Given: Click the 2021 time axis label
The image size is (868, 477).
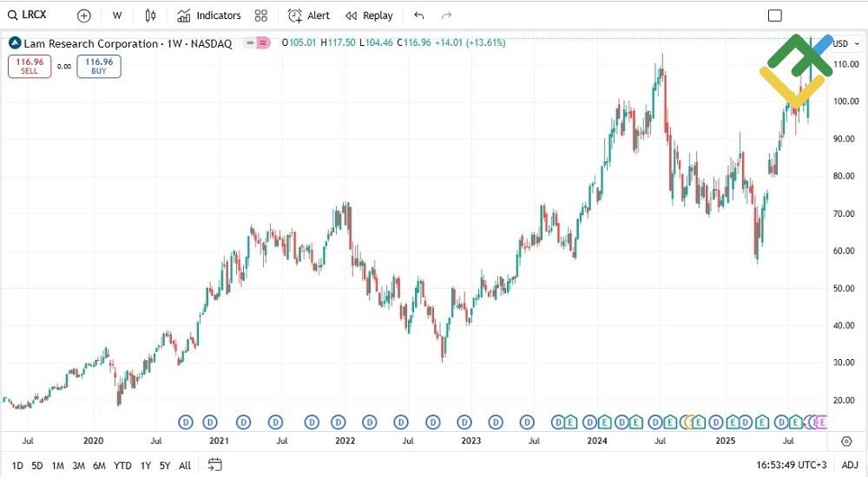Looking at the screenshot, I should 219,441.
